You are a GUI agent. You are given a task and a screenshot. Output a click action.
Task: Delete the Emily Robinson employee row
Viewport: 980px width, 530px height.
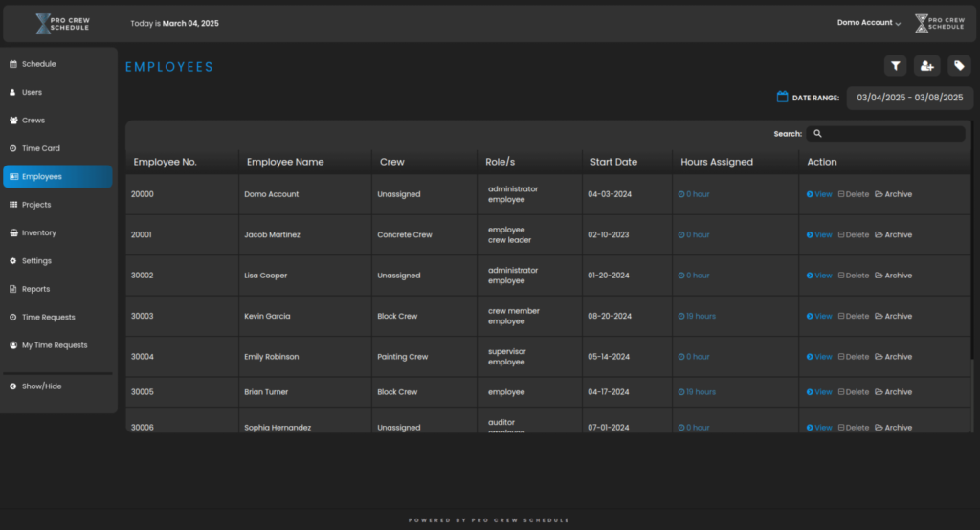pyautogui.click(x=854, y=357)
